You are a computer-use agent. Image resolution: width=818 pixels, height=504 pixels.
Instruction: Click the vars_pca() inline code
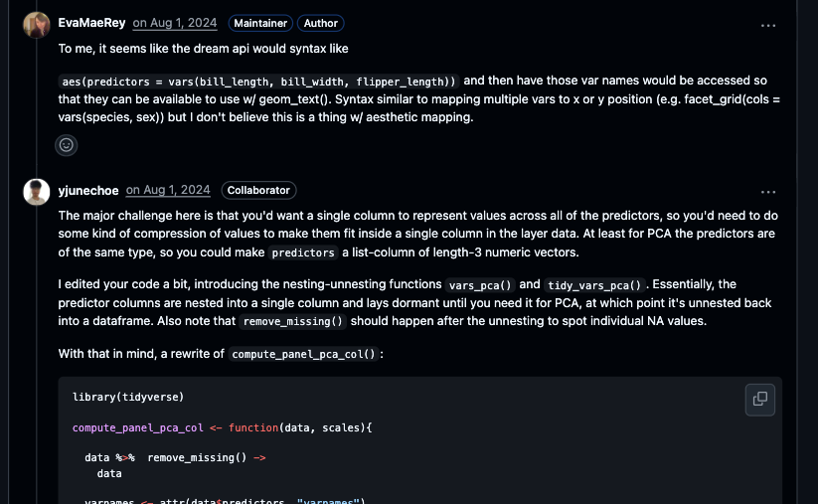click(479, 285)
